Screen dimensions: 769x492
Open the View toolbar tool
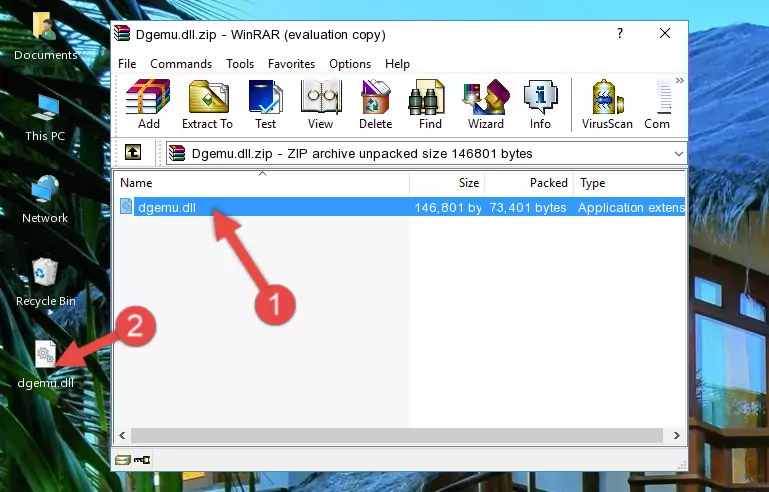(321, 104)
